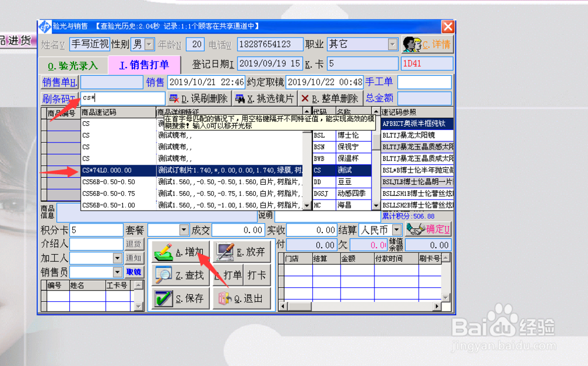
Task: Click the 姓名 name field
Action: click(89, 44)
